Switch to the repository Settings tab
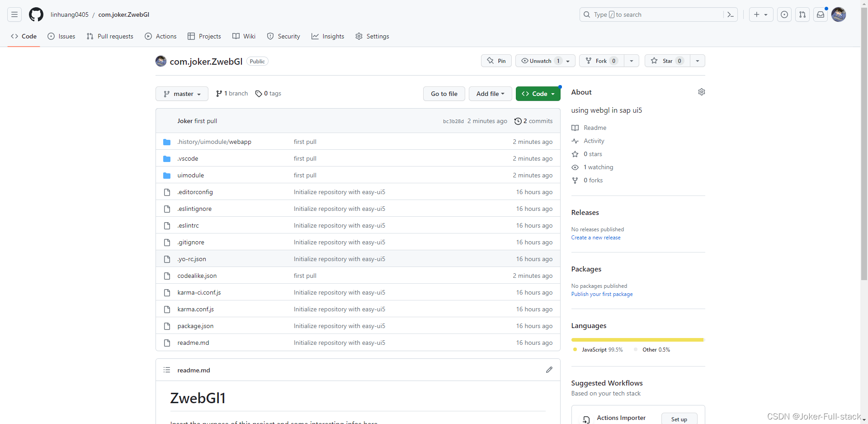The height and width of the screenshot is (424, 868). click(372, 36)
